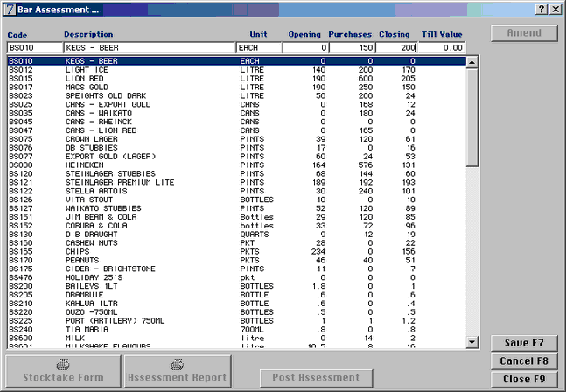The image size is (566, 392).
Task: Select the BS010 KEGS - BEER row
Action: tap(237, 61)
